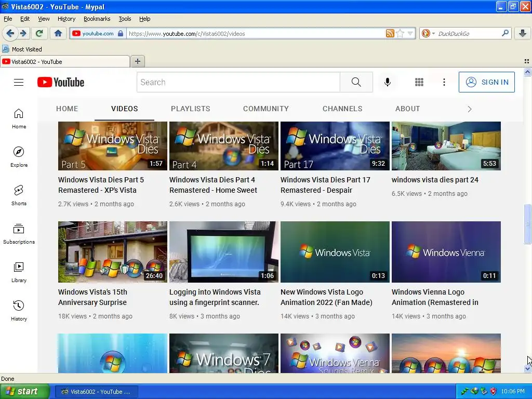Search with your voice microphone icon
Image resolution: width=532 pixels, height=399 pixels.
coord(387,82)
